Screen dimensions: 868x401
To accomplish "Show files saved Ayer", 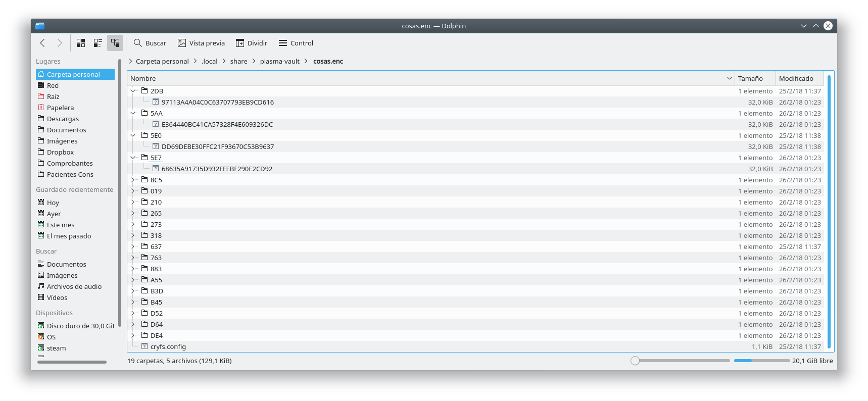I will 75,214.
